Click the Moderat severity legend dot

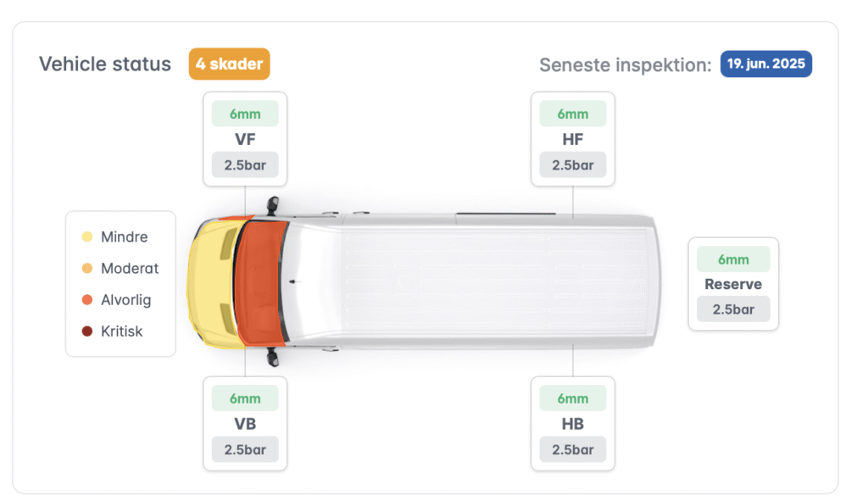click(87, 269)
